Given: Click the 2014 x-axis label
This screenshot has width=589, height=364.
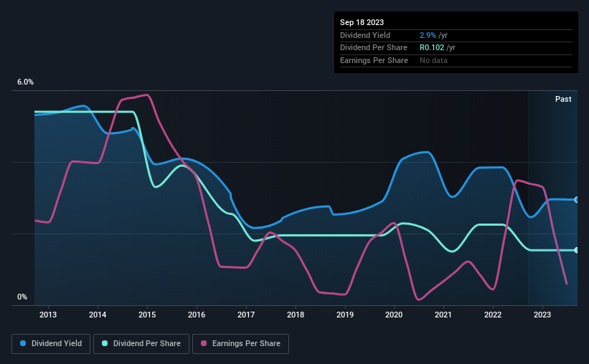Looking at the screenshot, I should pos(98,315).
